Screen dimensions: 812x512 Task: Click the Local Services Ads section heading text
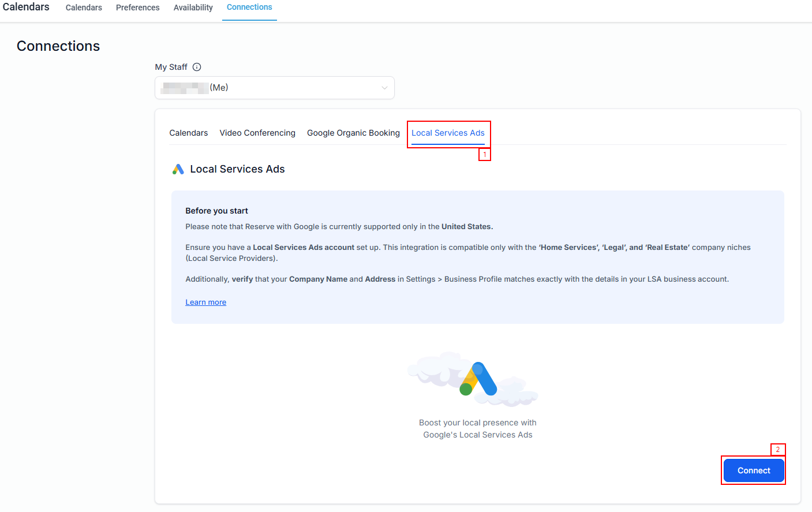237,169
